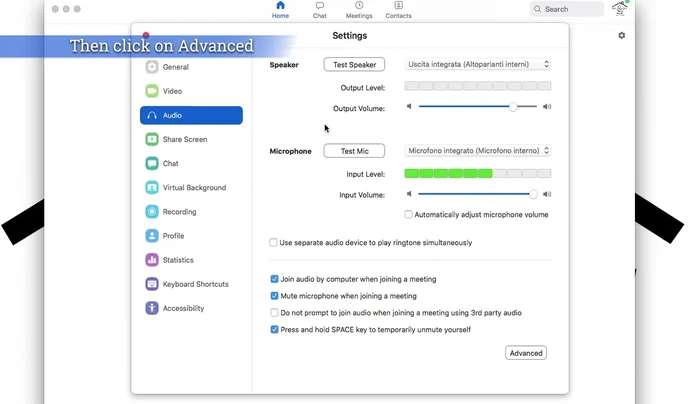
Task: Switch to the Meetings tab
Action: point(359,10)
